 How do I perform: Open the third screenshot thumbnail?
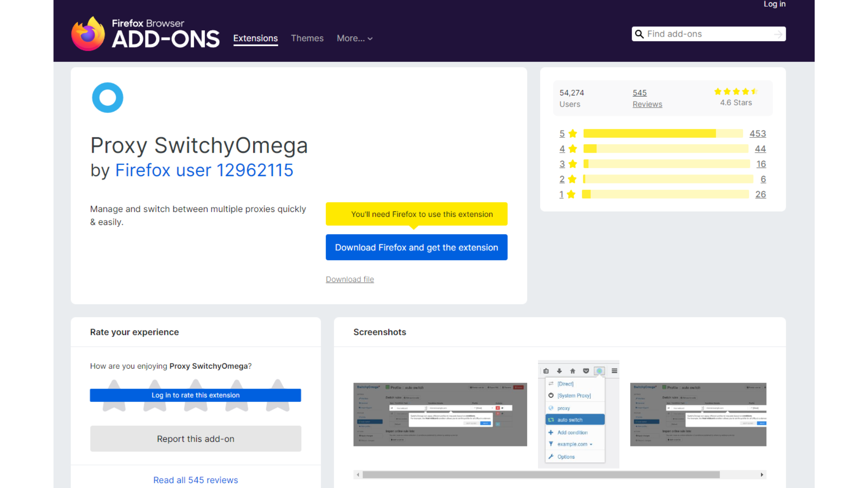coord(698,414)
